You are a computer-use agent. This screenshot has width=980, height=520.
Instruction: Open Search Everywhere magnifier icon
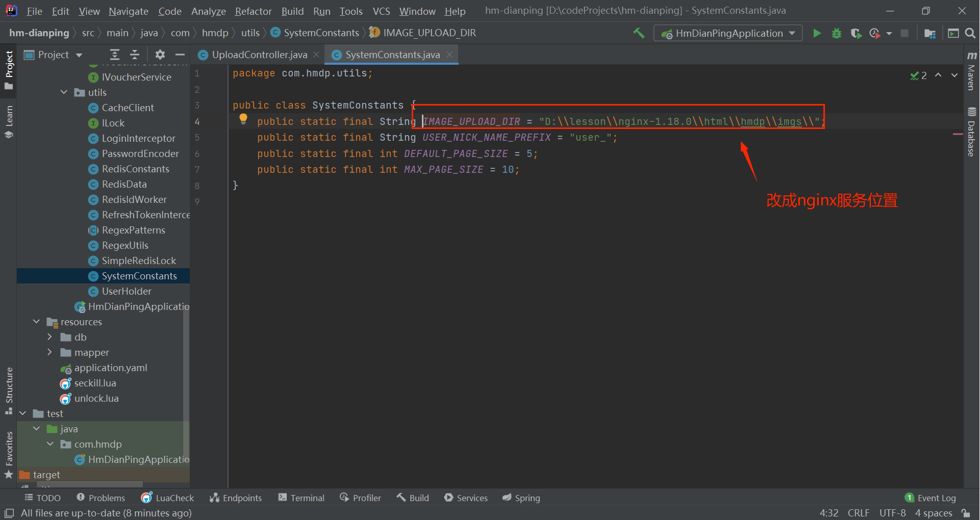point(970,33)
